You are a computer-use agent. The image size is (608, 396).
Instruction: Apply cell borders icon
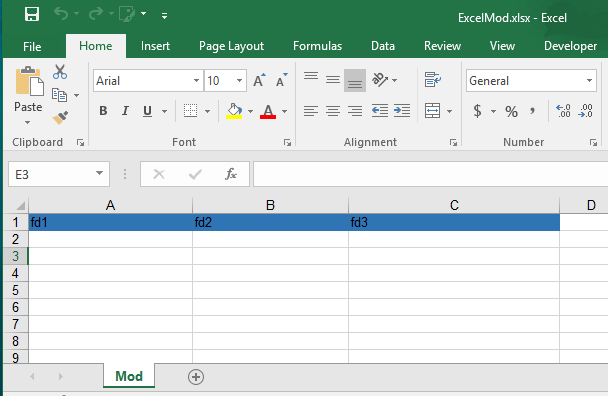(190, 111)
